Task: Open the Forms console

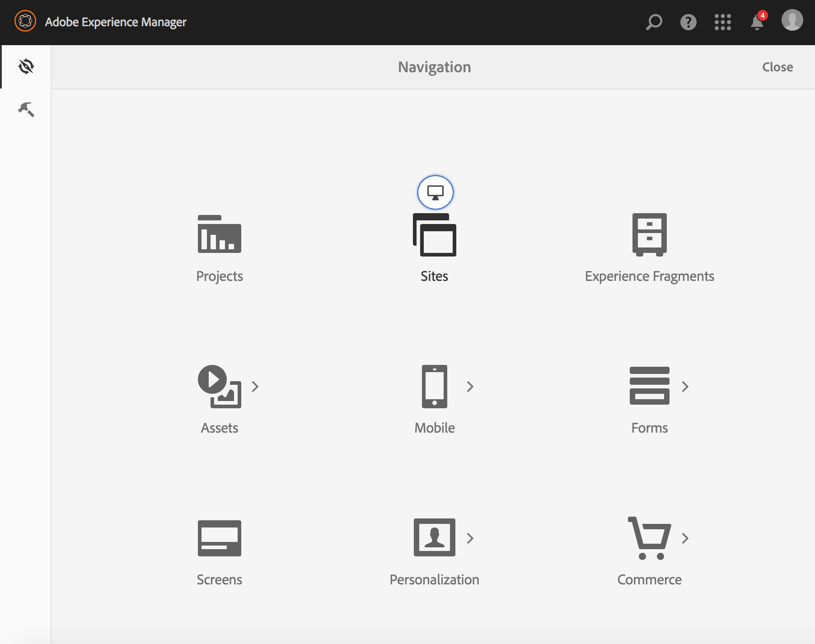Action: [650, 397]
